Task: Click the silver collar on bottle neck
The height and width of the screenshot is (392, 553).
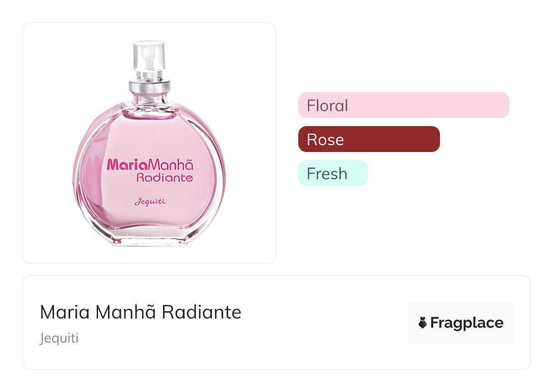Action: [149, 85]
